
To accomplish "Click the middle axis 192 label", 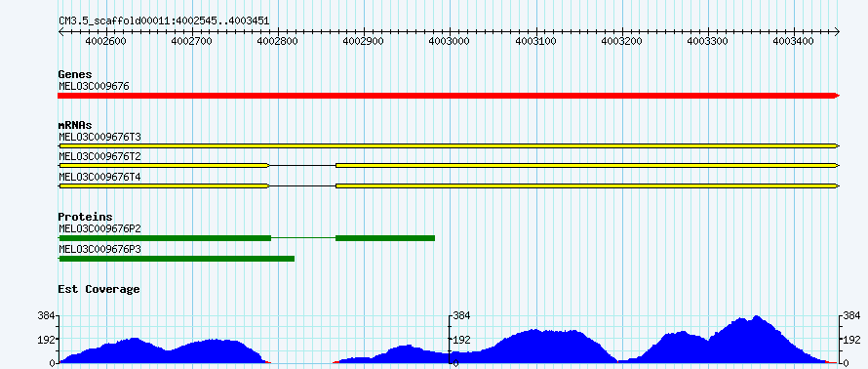I will coord(462,340).
